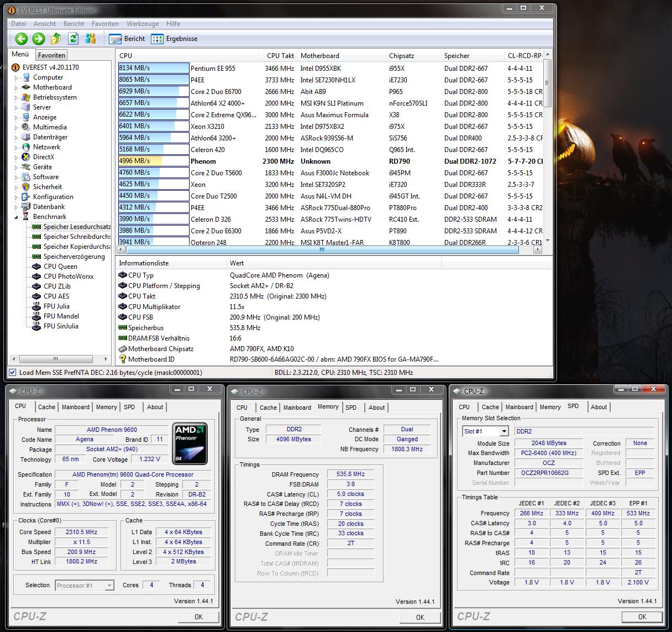Click OK in the CPU-Z Memory tab window
This screenshot has height=632, width=672.
point(420,618)
